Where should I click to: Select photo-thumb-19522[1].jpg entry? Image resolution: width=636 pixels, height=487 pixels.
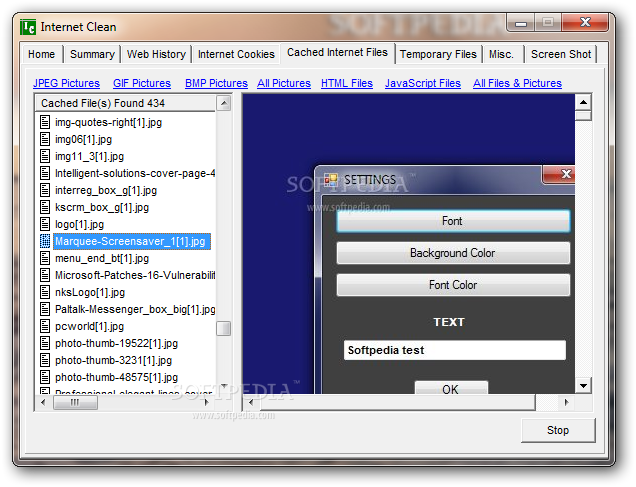(116, 343)
